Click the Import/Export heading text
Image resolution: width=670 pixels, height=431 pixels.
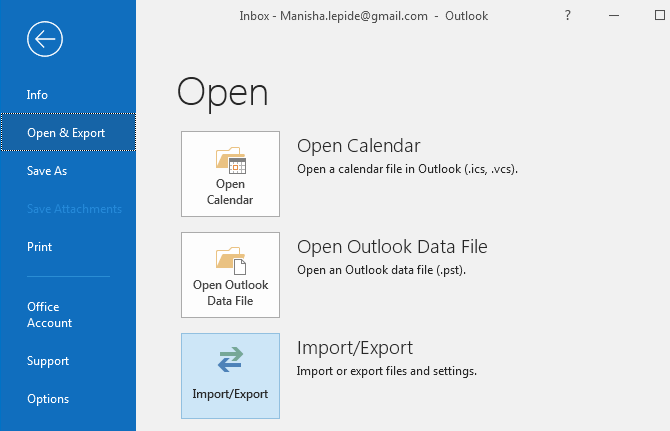coord(355,348)
